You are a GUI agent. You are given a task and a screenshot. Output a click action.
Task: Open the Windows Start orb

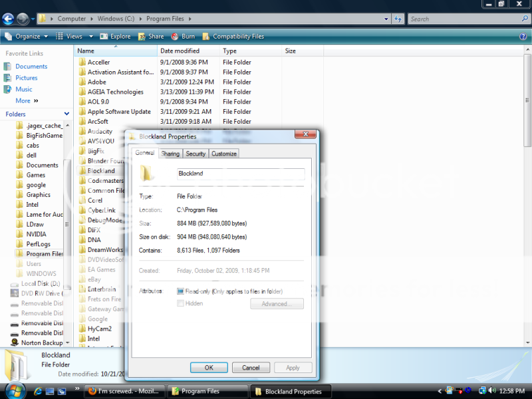tap(14, 391)
